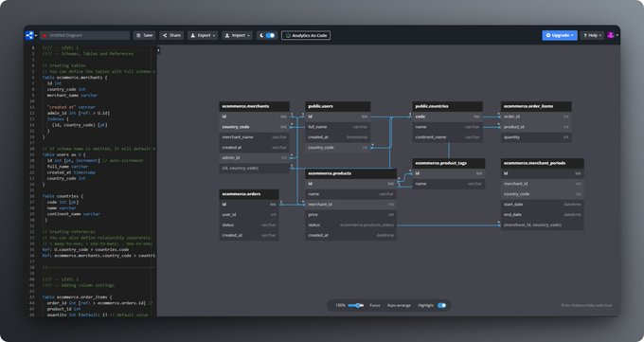Open the dropdown arrow beside the logo

(x=36, y=36)
